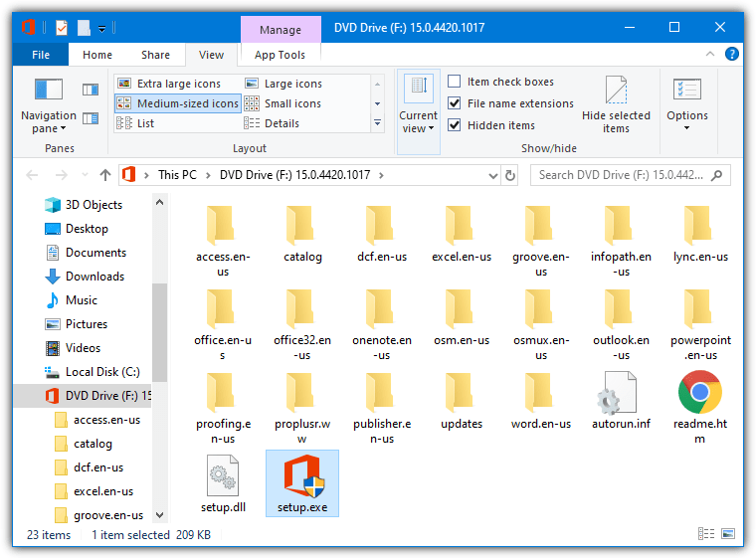Switch to details view in status bar
The width and height of the screenshot is (756, 558).
[x=706, y=533]
